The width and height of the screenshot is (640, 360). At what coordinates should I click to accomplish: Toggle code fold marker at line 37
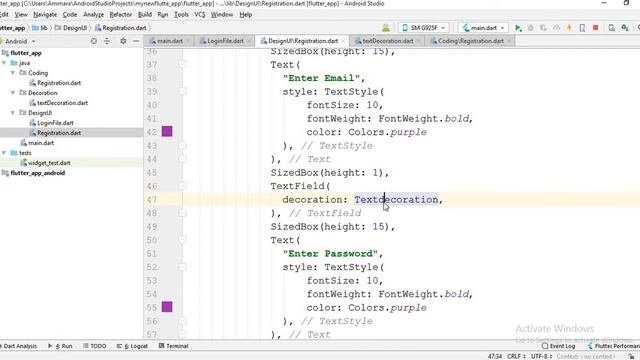point(182,64)
